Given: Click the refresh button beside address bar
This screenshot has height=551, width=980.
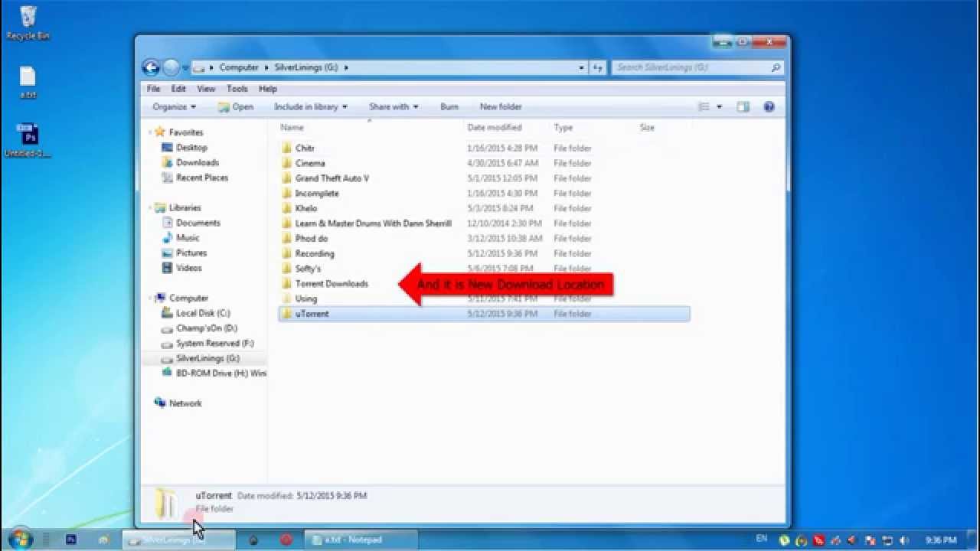Looking at the screenshot, I should coord(598,67).
